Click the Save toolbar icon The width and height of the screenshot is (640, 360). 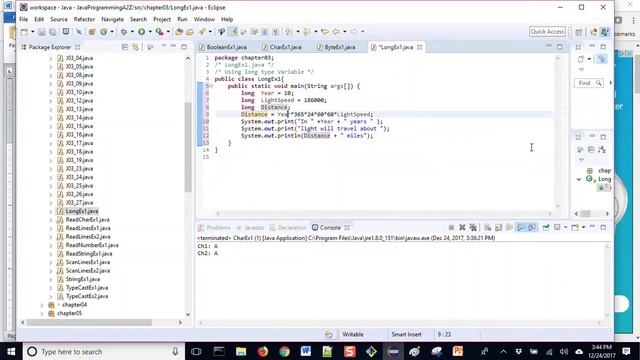tap(42, 32)
